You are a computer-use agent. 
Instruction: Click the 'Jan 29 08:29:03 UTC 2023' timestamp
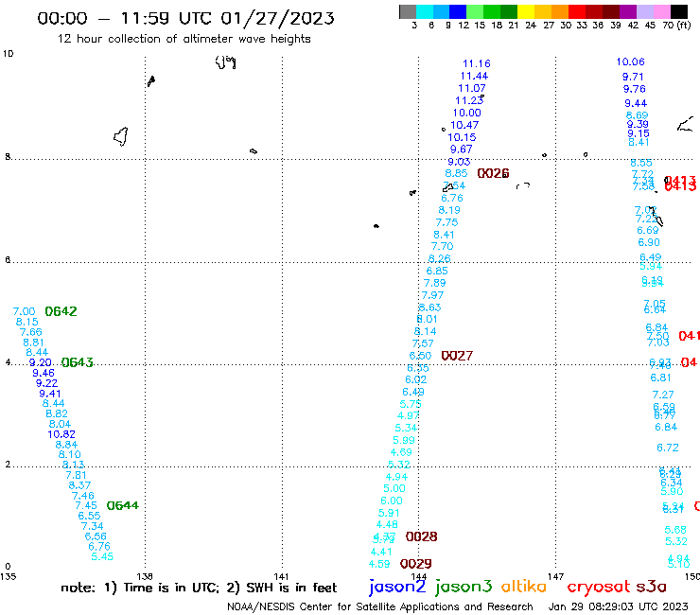click(619, 607)
